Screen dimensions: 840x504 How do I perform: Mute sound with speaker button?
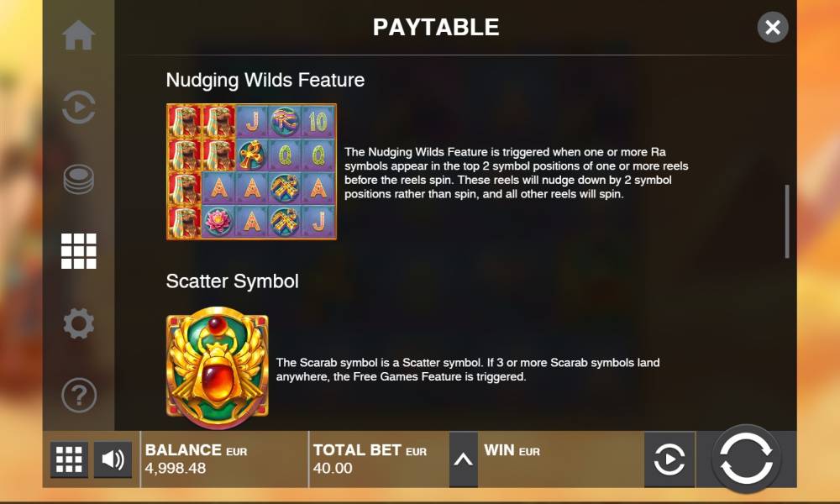pyautogui.click(x=113, y=459)
